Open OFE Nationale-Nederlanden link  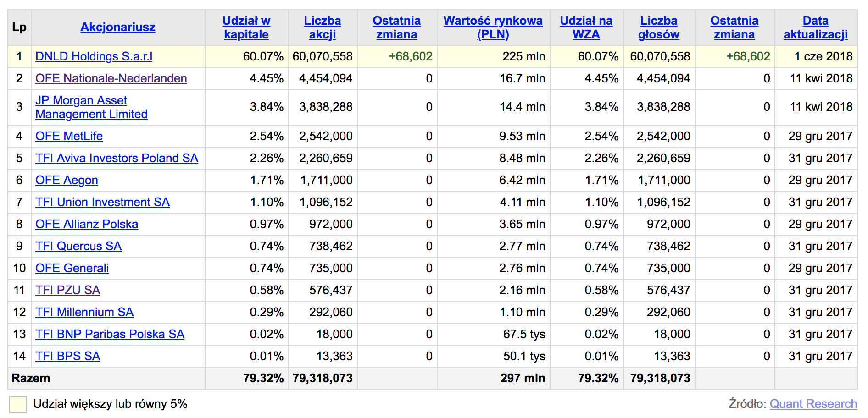point(111,78)
